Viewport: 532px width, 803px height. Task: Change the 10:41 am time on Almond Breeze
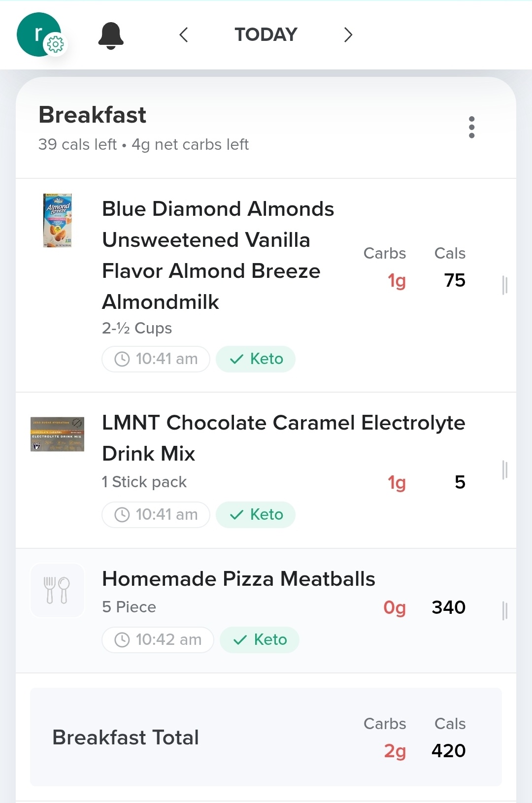[156, 359]
